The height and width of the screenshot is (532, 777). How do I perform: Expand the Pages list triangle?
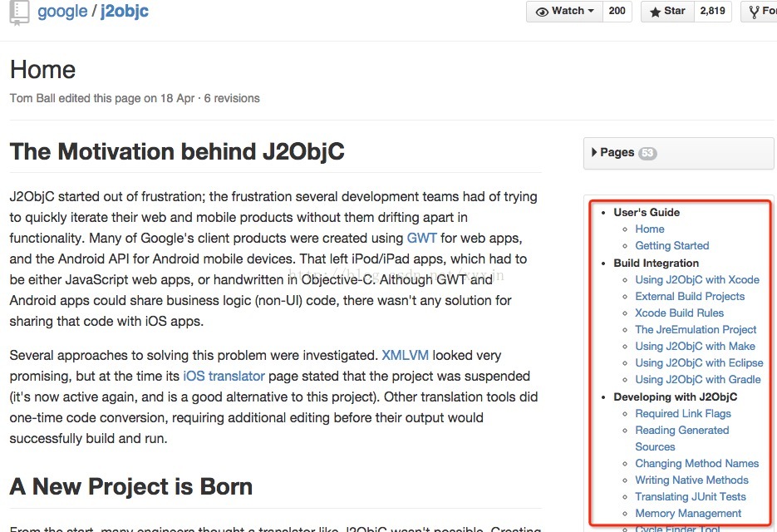(x=594, y=152)
